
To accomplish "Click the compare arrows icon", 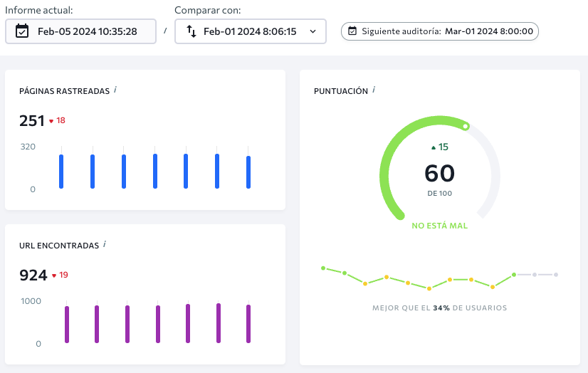I will click(191, 31).
